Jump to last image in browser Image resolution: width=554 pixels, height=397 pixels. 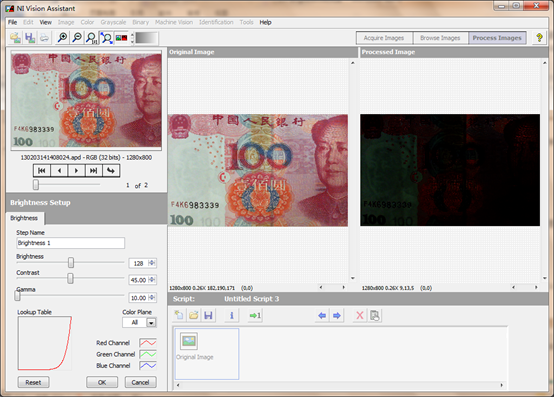tap(93, 171)
